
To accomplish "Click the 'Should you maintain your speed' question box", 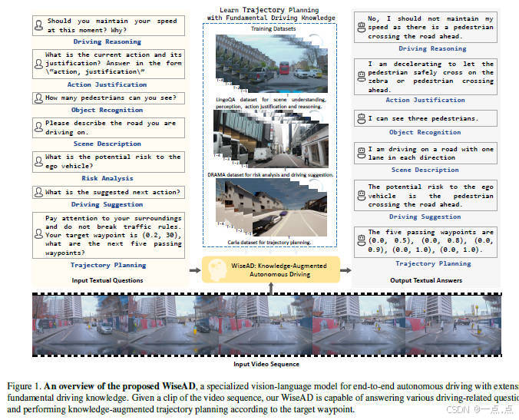I will (108, 25).
